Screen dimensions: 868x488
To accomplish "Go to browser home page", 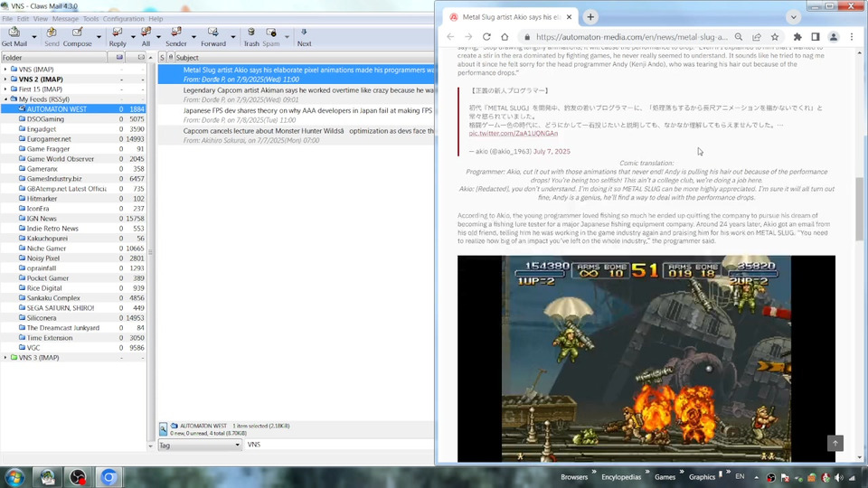I will pos(505,37).
